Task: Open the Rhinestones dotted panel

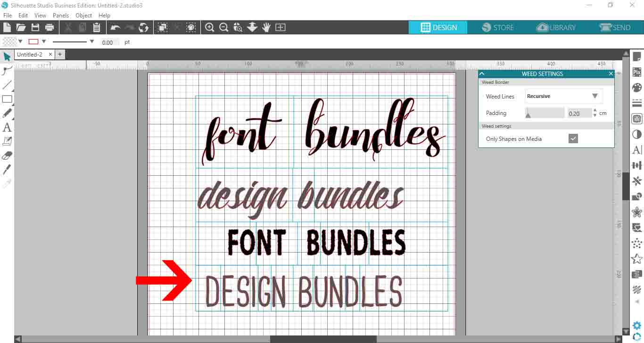Action: tap(637, 243)
